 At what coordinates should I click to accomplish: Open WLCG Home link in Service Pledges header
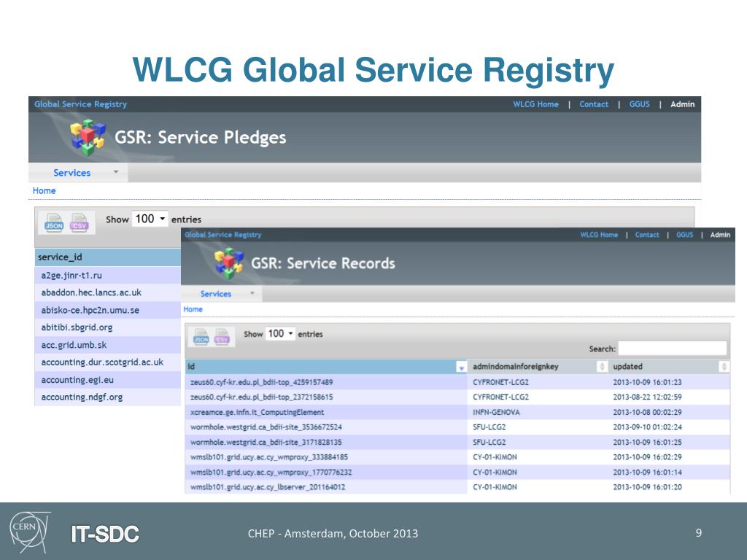535,104
